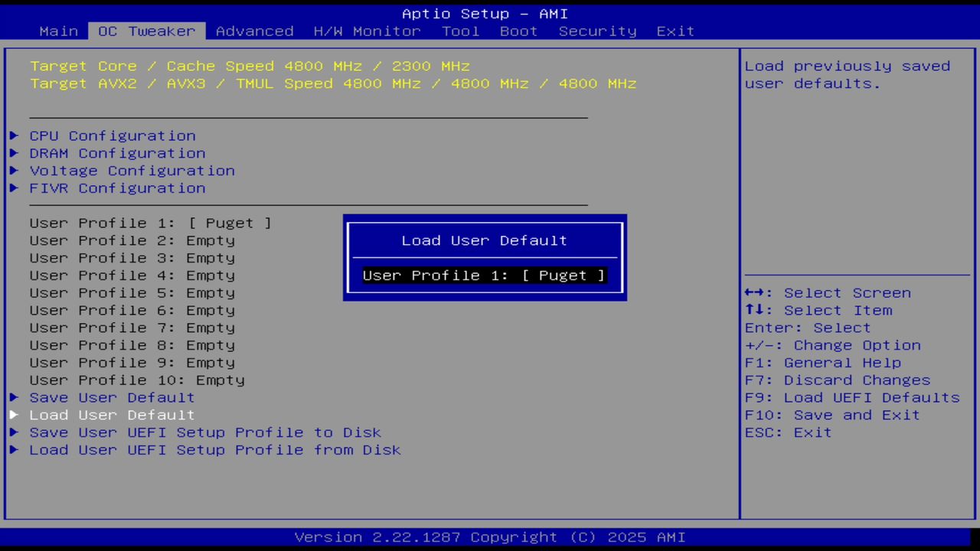Click arrow beside Save User UEFI Setup Profile to Disk

15,433
